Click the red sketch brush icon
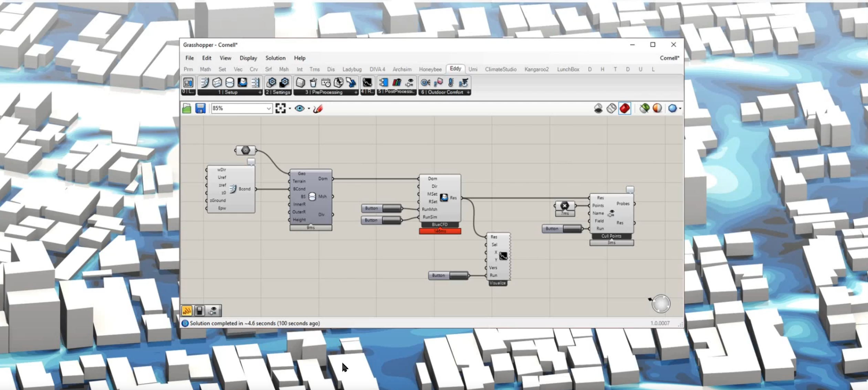 pos(318,108)
